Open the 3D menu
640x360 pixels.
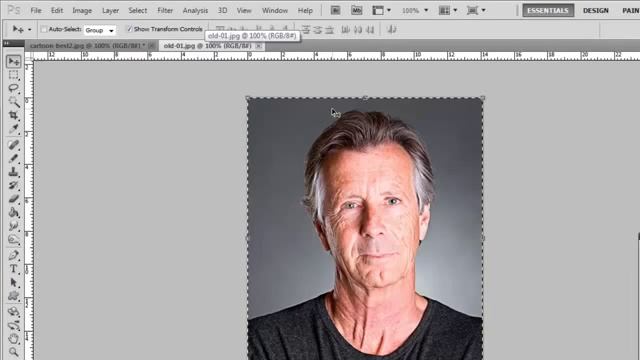[x=222, y=11]
